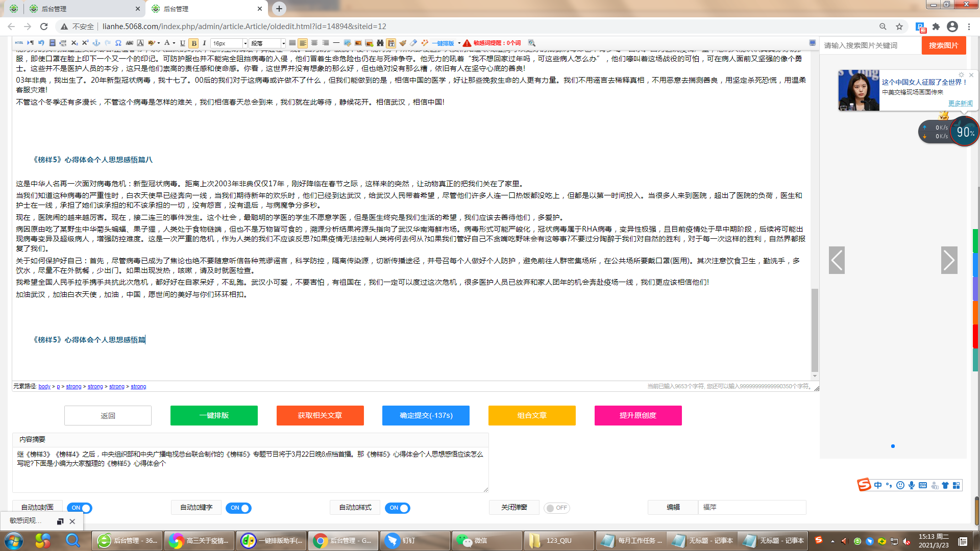
Task: Insert an anchor using the anchor icon
Action: point(96,43)
